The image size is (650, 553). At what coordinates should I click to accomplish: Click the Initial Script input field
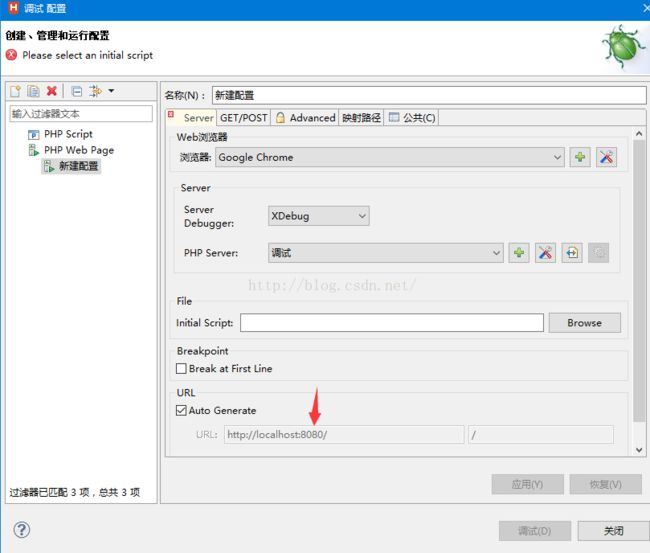click(392, 323)
